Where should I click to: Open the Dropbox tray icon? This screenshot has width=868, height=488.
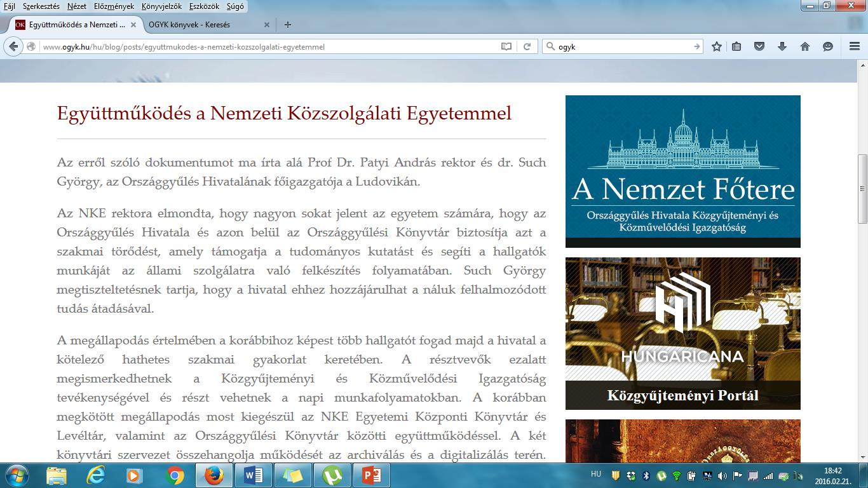[630, 476]
